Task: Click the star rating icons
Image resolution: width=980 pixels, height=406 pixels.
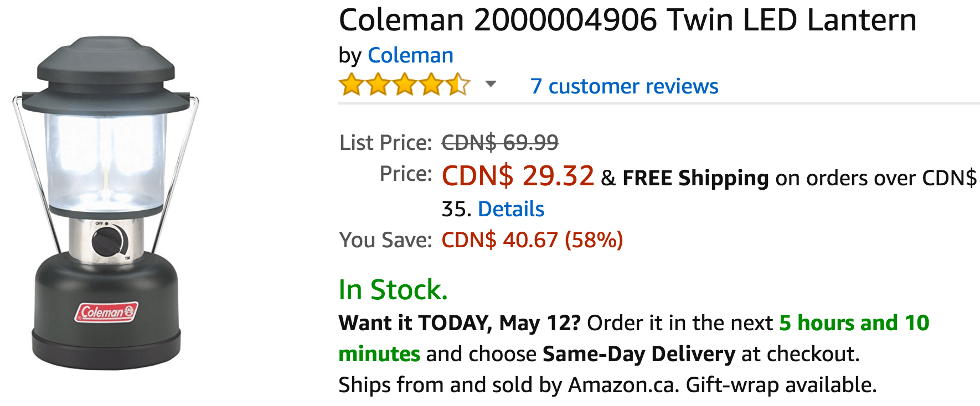Action: pos(405,85)
